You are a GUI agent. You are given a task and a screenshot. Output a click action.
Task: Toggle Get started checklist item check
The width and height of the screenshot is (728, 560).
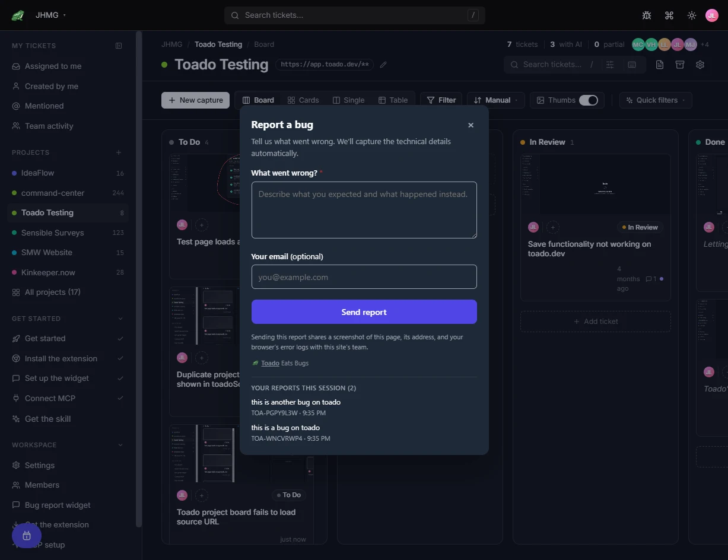click(x=120, y=339)
